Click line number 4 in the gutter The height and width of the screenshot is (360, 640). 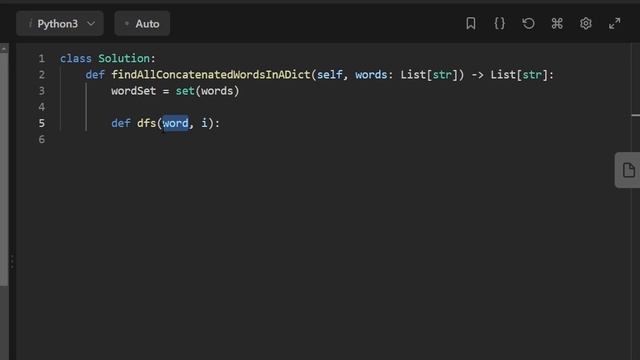pyautogui.click(x=42, y=107)
